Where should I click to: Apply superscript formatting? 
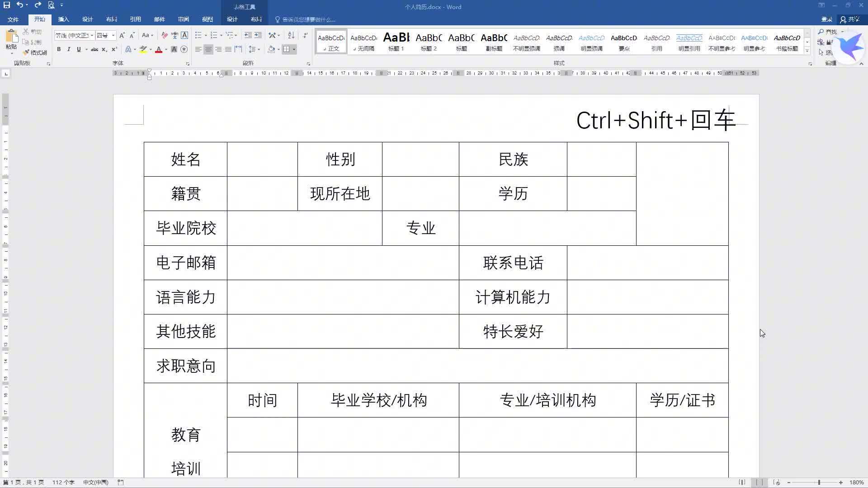click(114, 50)
